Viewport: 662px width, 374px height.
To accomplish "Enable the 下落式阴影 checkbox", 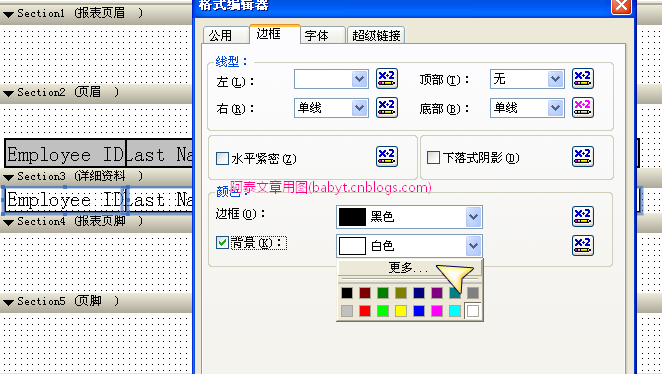I will (433, 157).
